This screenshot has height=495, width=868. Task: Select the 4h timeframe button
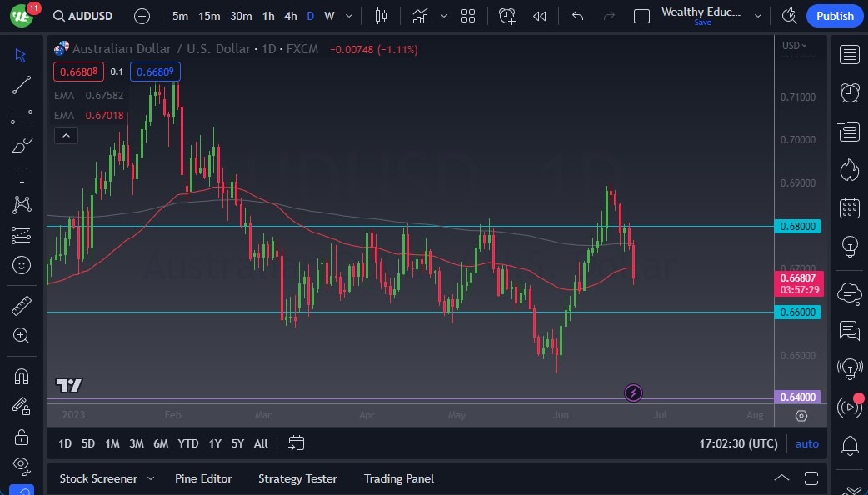[x=290, y=16]
